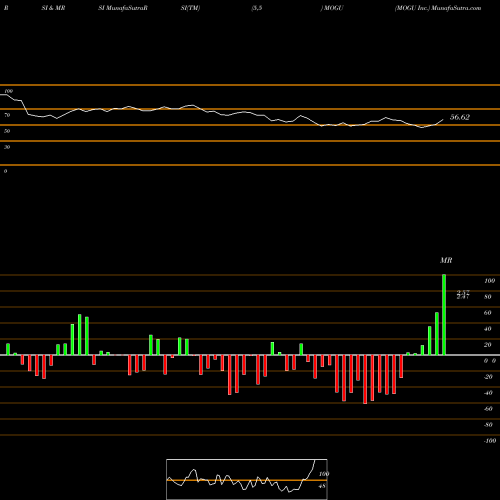Click the "SI & MR" header text

(x=53, y=8)
